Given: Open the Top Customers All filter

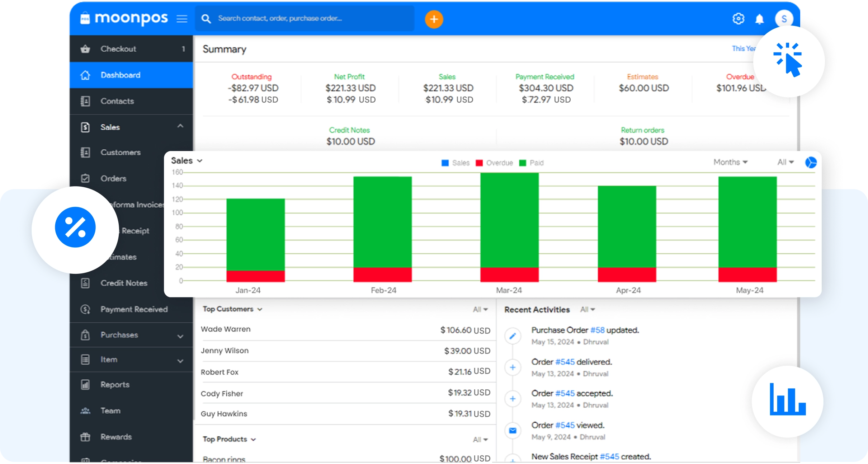Looking at the screenshot, I should 480,309.
